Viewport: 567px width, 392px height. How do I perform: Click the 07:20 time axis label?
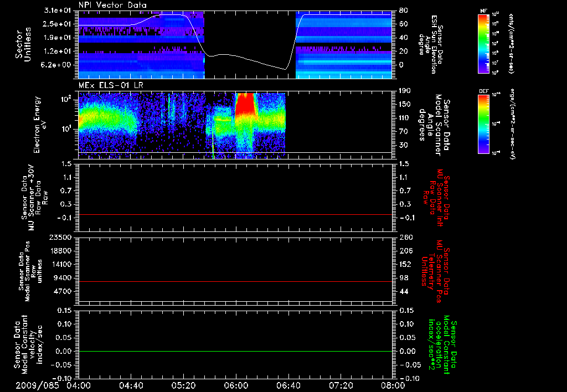[341, 385]
